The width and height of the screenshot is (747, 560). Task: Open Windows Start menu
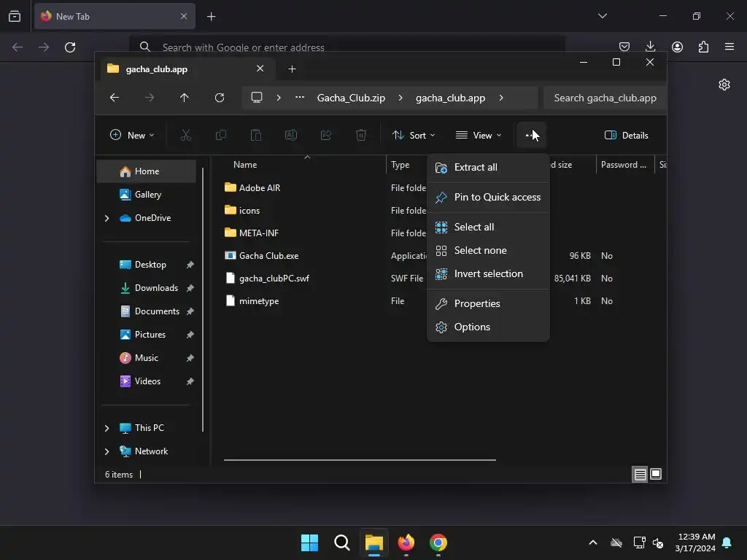point(309,542)
